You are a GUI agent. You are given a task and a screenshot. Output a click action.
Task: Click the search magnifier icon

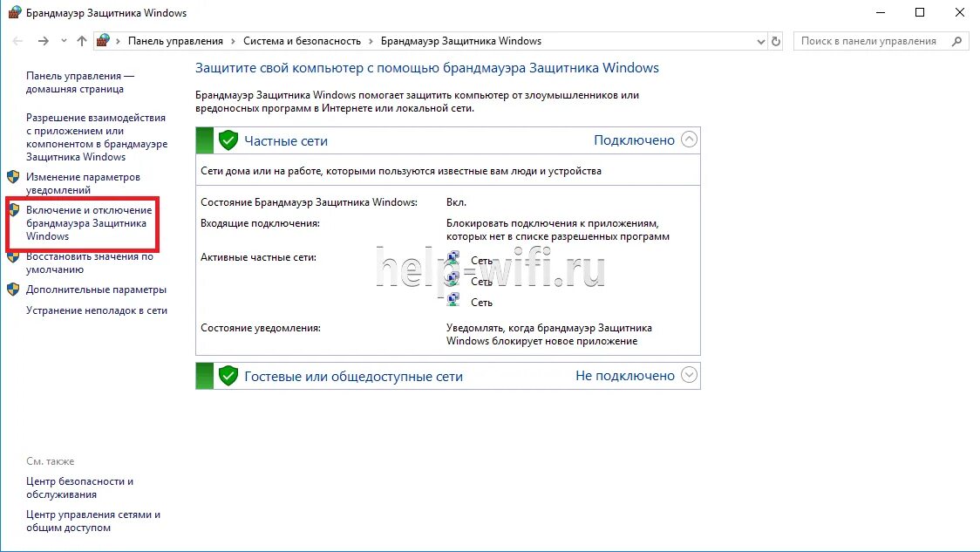[x=956, y=41]
